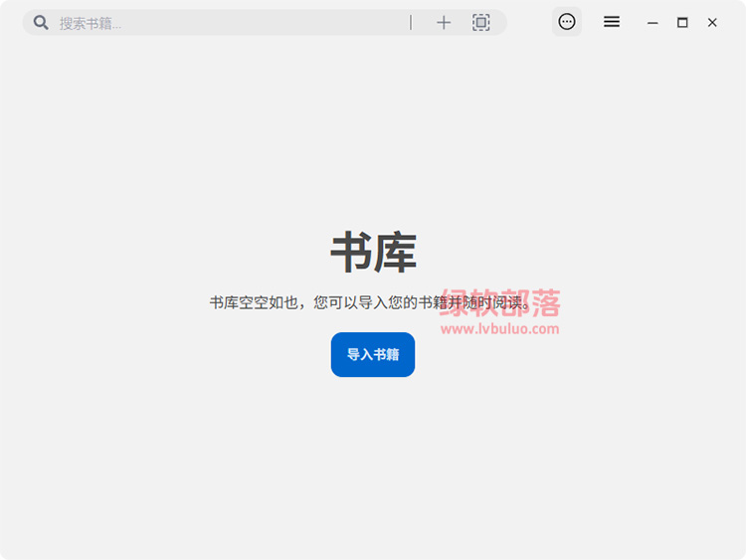Toggle the book selection mode icon

click(x=481, y=22)
